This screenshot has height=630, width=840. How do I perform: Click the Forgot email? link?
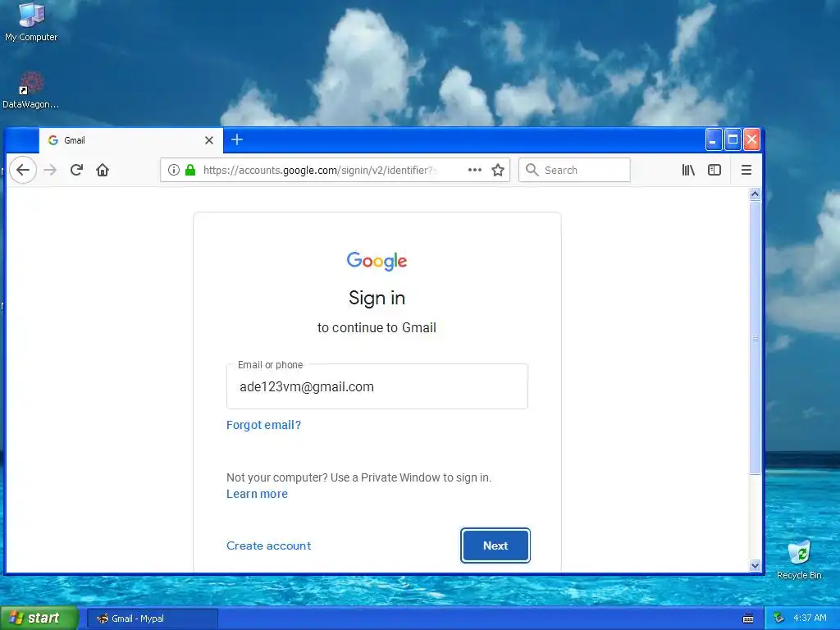tap(263, 425)
